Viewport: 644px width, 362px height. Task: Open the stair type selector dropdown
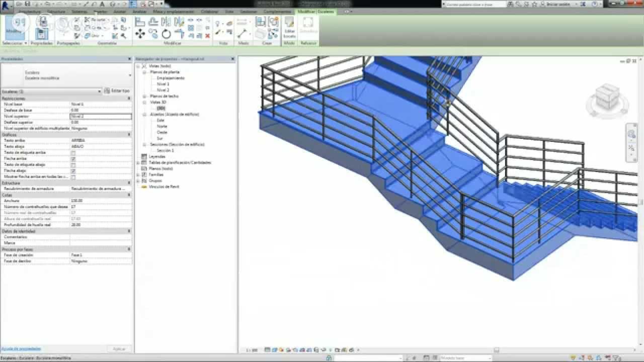point(130,75)
